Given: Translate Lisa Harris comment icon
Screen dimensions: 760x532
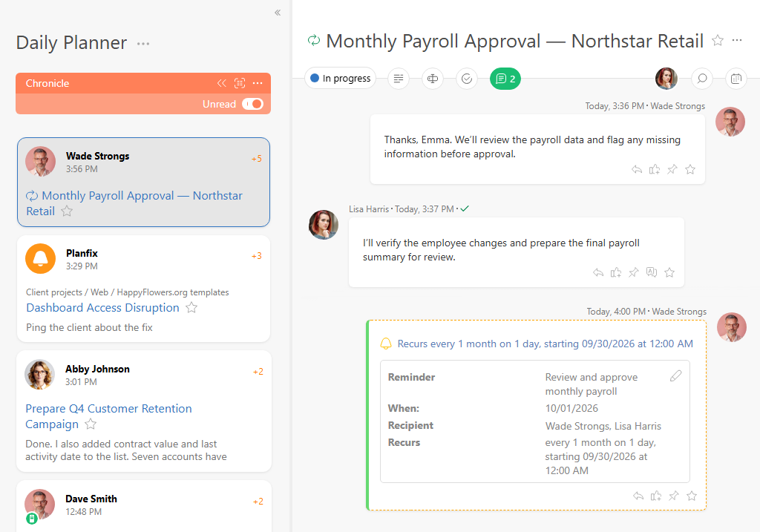Looking at the screenshot, I should [x=652, y=272].
